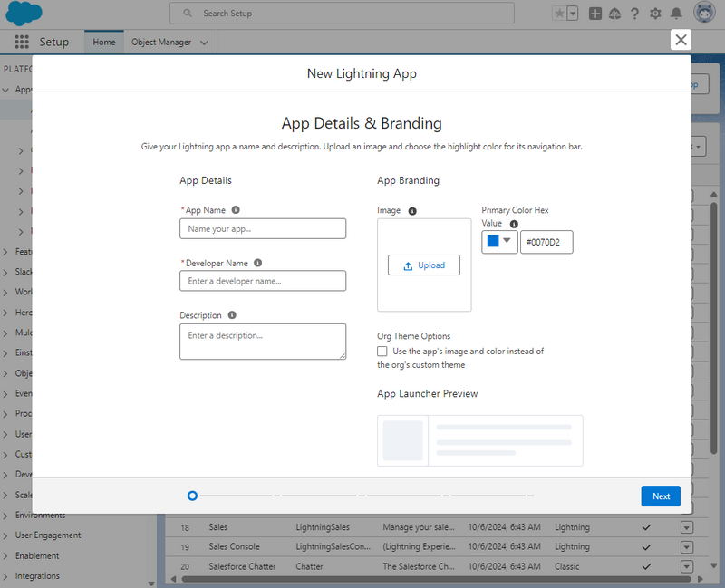This screenshot has width=725, height=588.
Task: Open the Object Manager tab
Action: [x=161, y=42]
